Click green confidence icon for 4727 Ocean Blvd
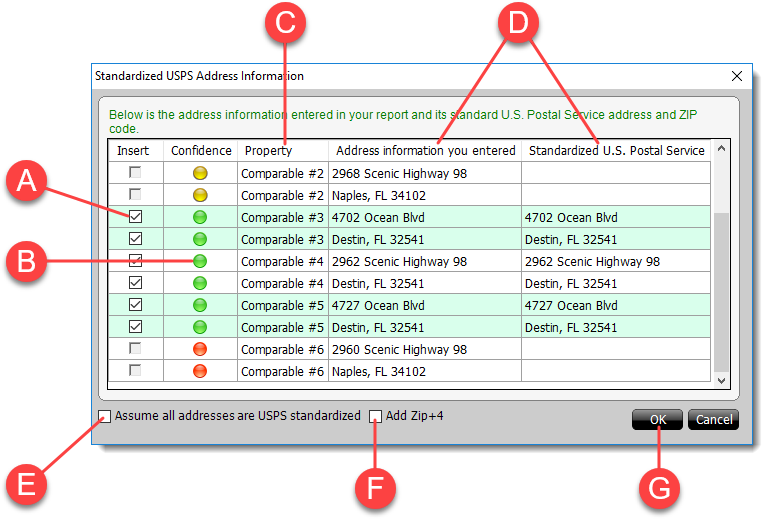Viewport: 762px width, 519px height. coord(199,305)
